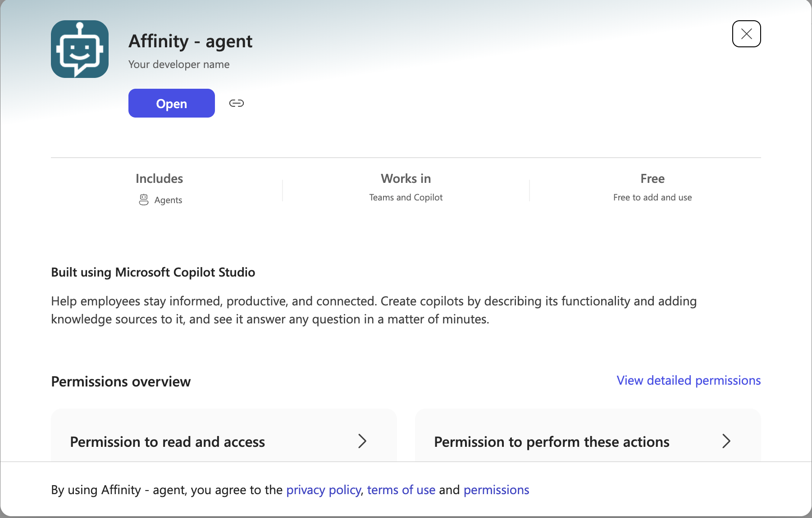Click the Affinity - agent title text
Screen dimensions: 812x518
190,41
